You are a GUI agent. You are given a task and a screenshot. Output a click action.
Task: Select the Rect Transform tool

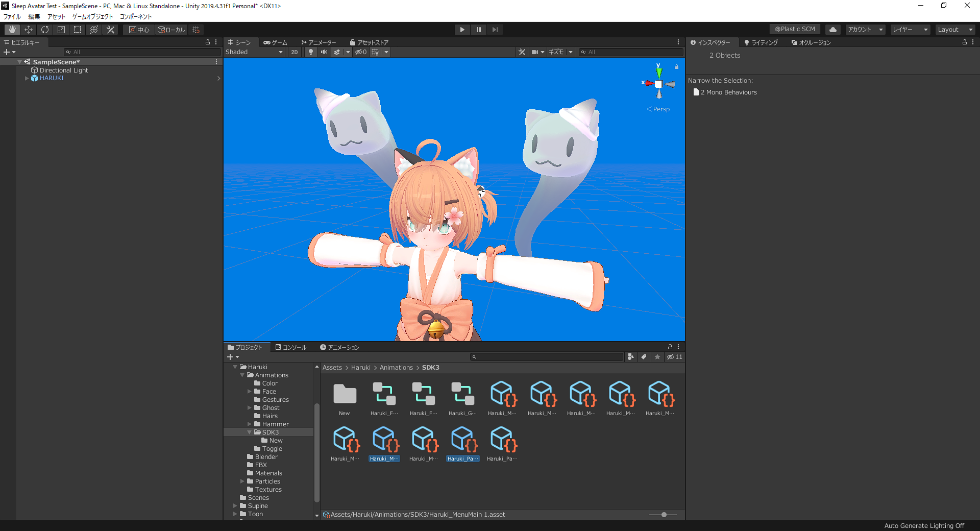point(77,29)
